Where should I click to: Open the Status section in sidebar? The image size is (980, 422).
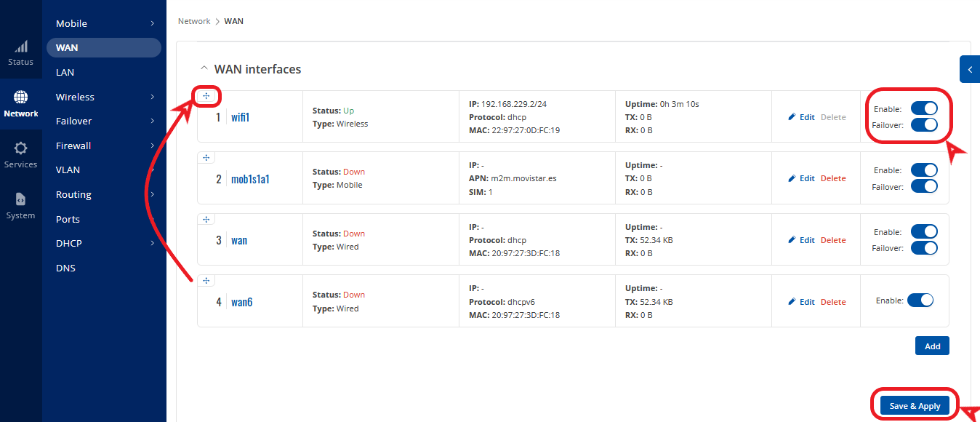tap(20, 52)
